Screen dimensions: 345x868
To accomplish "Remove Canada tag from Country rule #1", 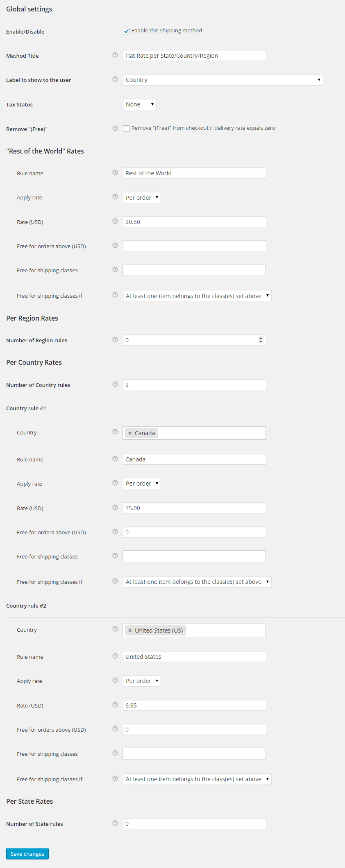I will tap(130, 433).
